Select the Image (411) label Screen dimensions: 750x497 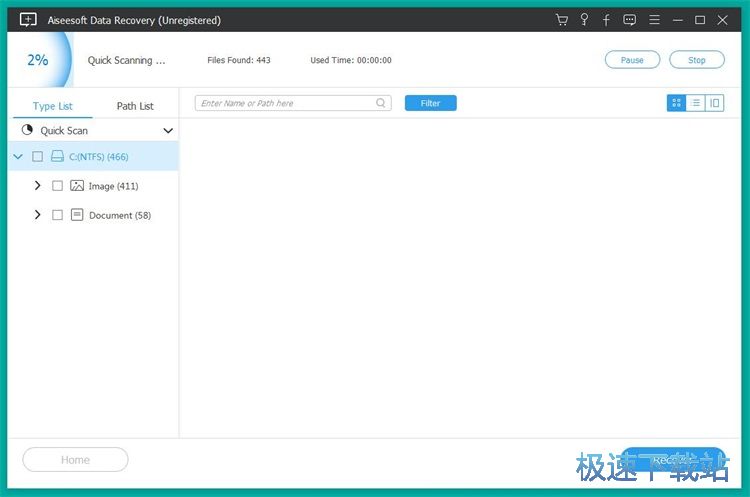(x=113, y=186)
